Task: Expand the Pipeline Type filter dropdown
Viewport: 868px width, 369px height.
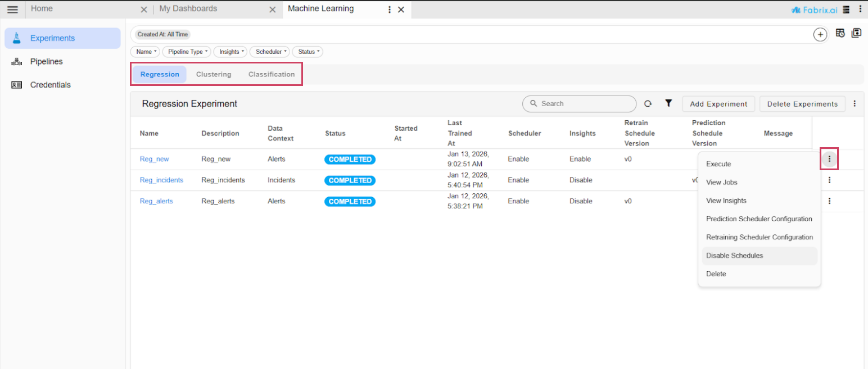Action: click(187, 52)
